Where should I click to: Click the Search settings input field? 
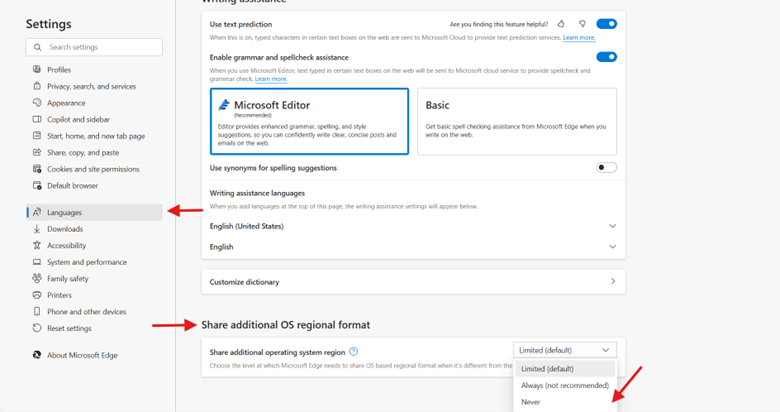click(94, 47)
